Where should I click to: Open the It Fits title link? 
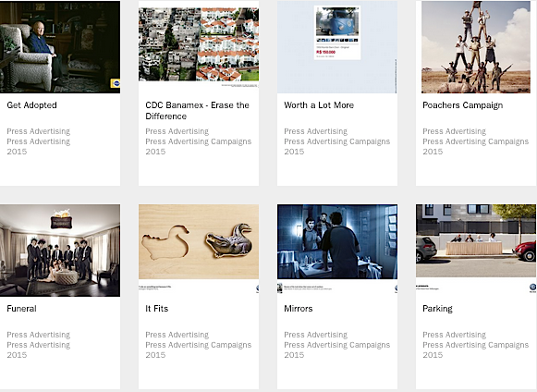[x=157, y=309]
